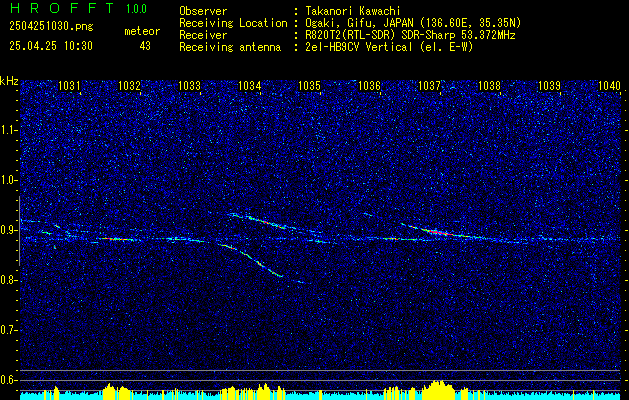Click the descending meteor trail below 0.9 kHz

(x=252, y=260)
